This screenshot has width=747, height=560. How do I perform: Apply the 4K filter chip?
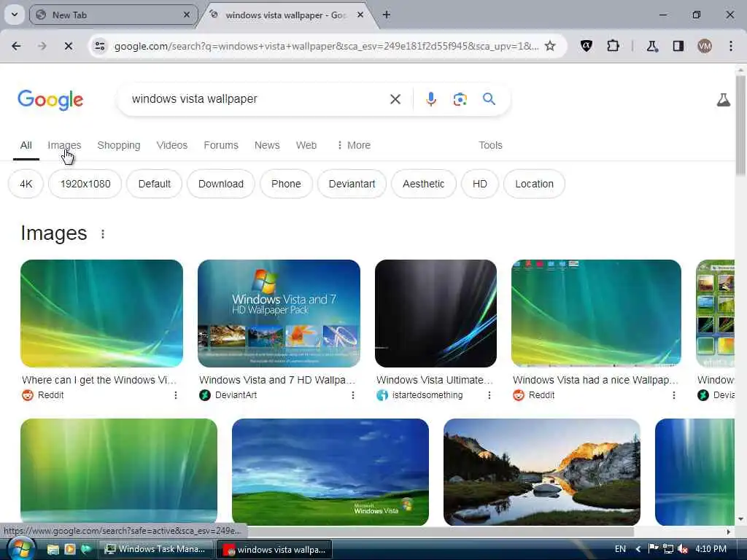(26, 184)
